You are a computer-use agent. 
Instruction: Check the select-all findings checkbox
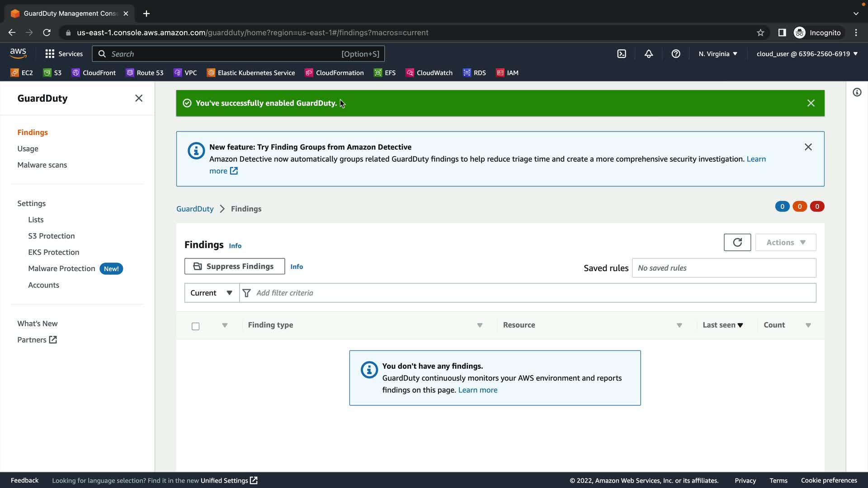[x=195, y=326]
